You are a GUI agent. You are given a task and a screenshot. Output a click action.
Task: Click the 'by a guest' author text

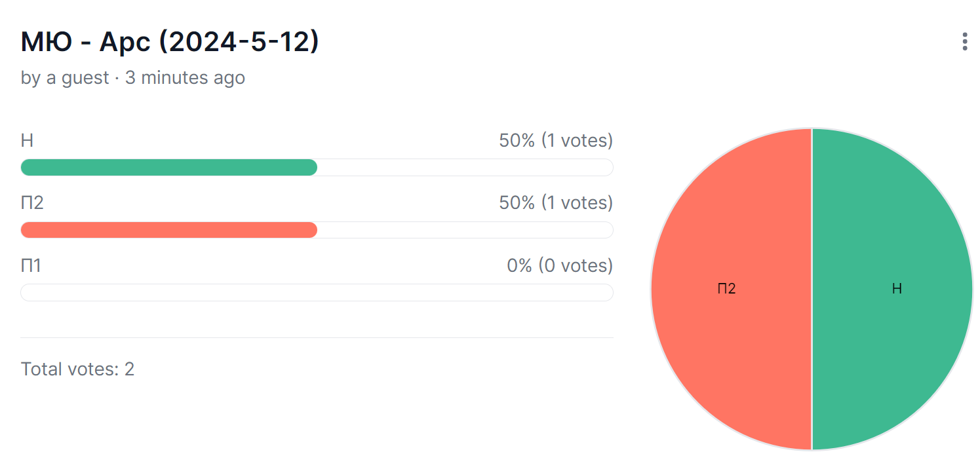tap(65, 78)
